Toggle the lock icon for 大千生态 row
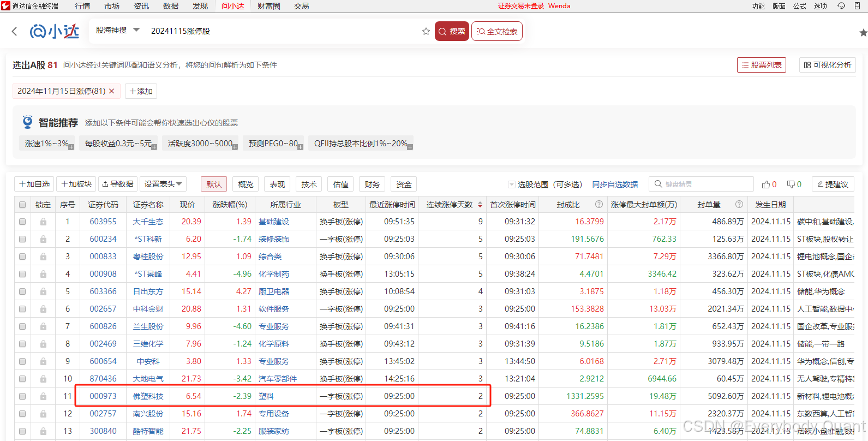The height and width of the screenshot is (441, 868). click(x=43, y=222)
